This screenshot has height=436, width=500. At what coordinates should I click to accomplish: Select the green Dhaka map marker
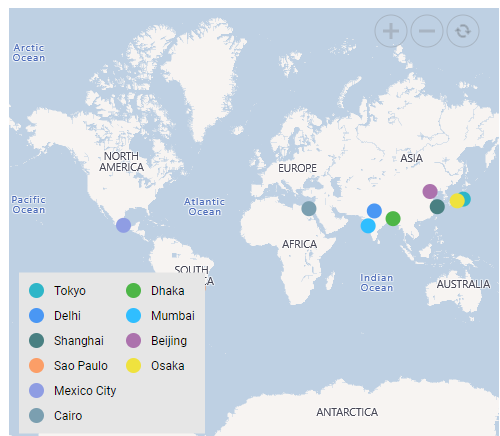(x=393, y=219)
